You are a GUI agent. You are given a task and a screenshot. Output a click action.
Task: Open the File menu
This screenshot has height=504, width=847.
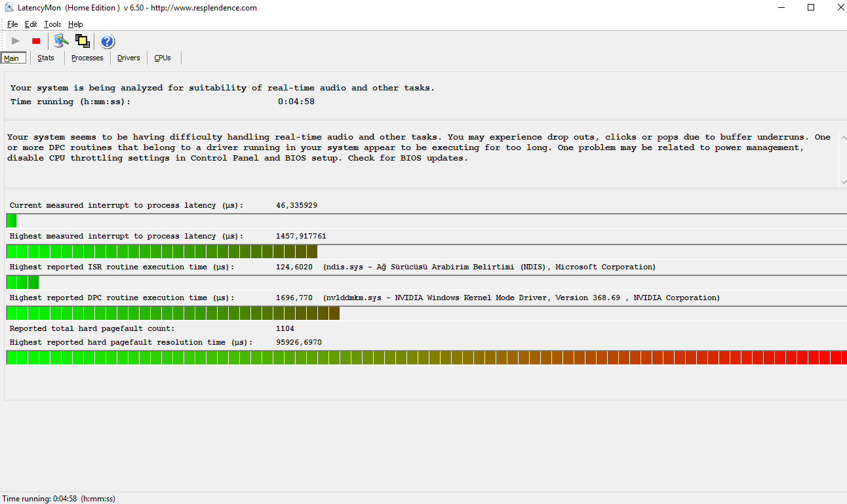pyautogui.click(x=12, y=24)
